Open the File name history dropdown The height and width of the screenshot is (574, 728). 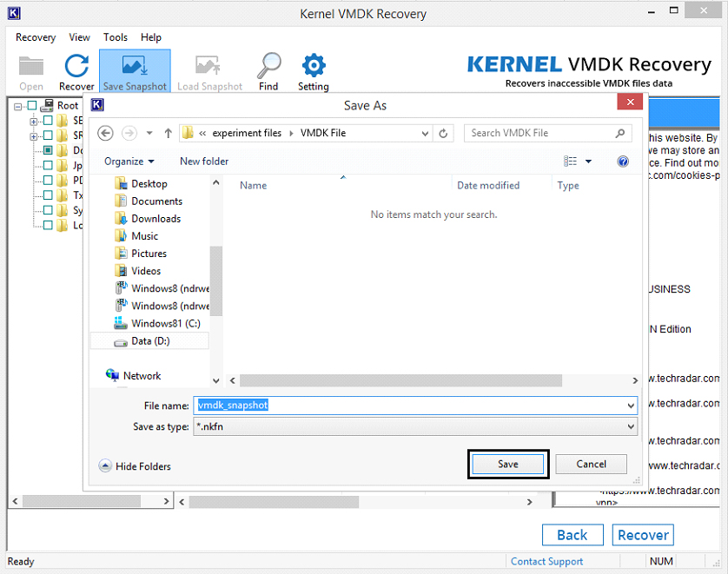[631, 406]
